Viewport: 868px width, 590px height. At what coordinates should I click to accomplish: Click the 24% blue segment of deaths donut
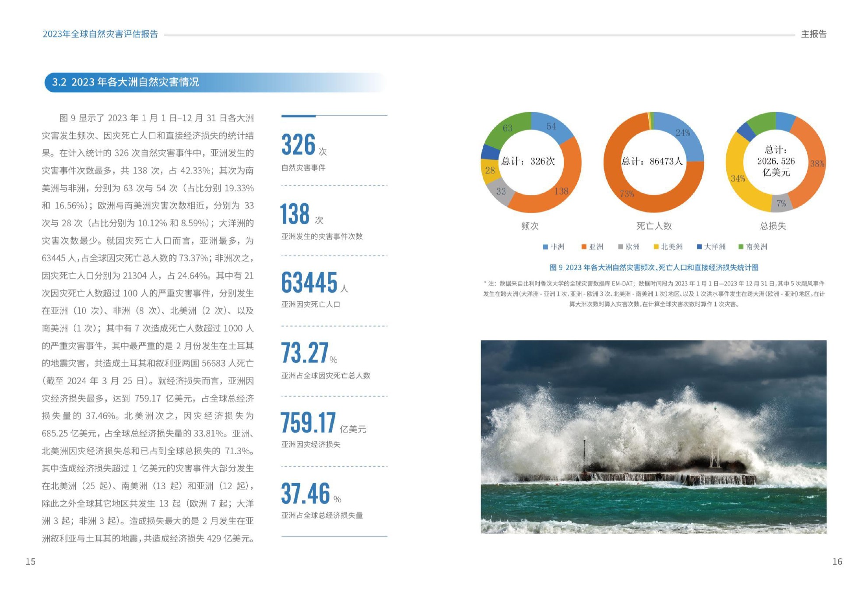coord(682,133)
